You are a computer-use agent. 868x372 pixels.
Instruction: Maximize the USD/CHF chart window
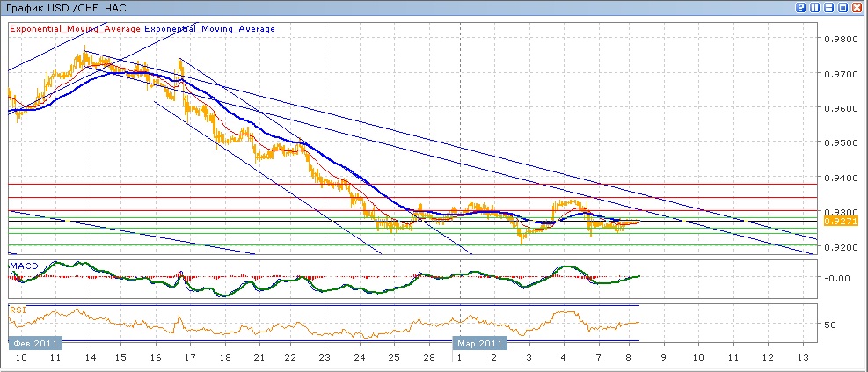pyautogui.click(x=842, y=7)
